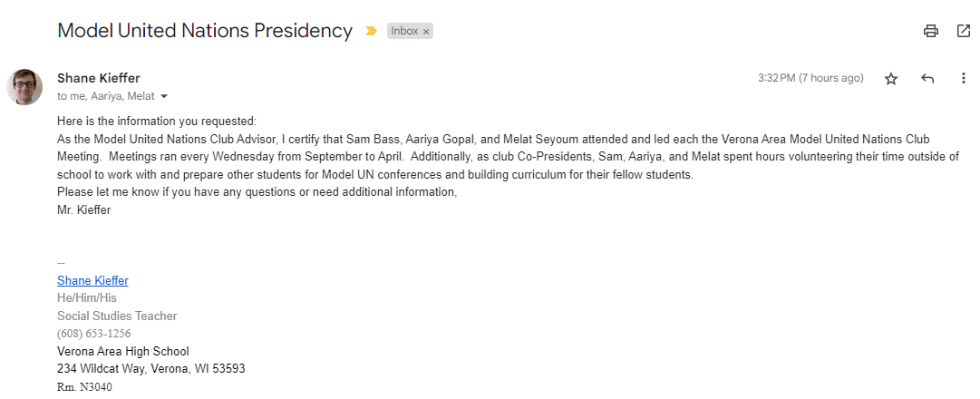Open the email in a new window
The height and width of the screenshot is (399, 980).
[963, 31]
